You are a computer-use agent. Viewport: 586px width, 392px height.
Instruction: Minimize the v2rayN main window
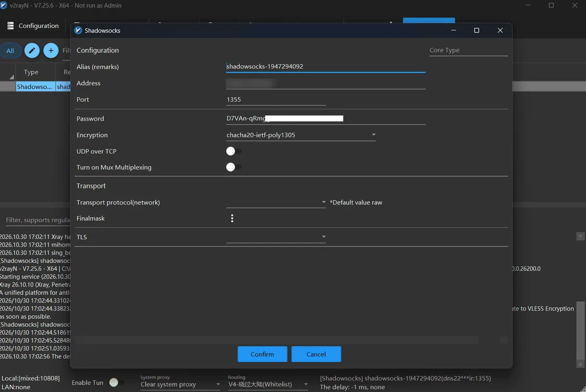529,5
